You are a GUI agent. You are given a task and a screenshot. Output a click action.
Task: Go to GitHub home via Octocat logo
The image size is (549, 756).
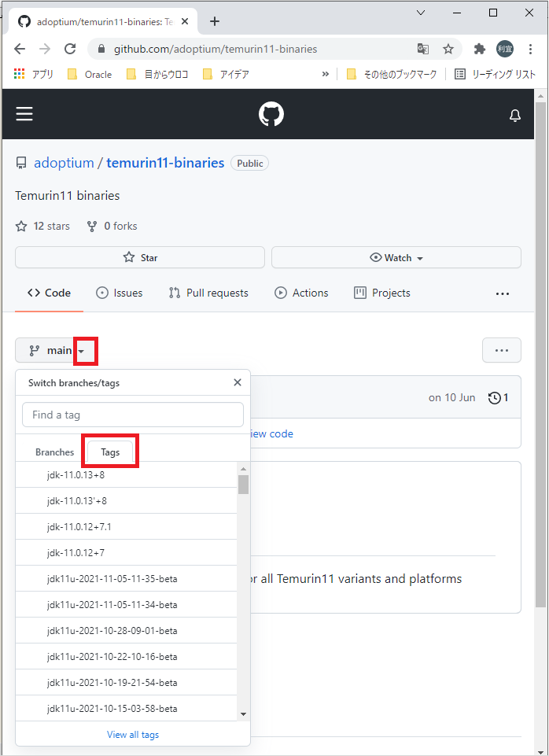271,114
